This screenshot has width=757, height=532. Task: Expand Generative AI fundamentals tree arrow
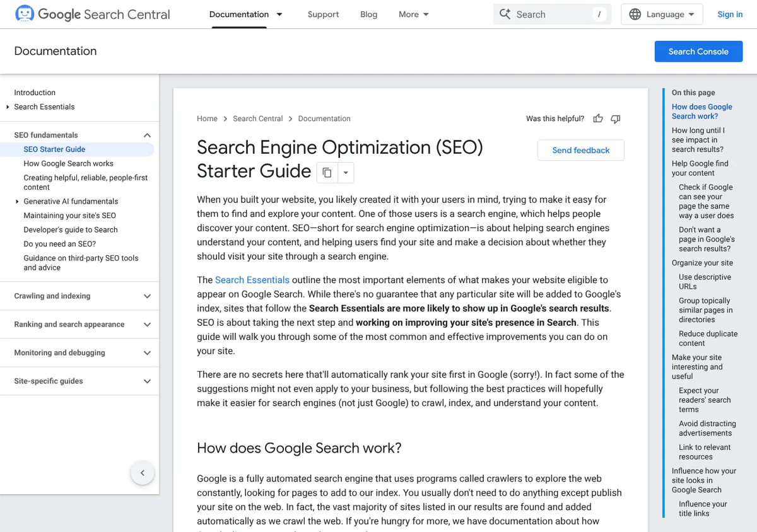17,201
